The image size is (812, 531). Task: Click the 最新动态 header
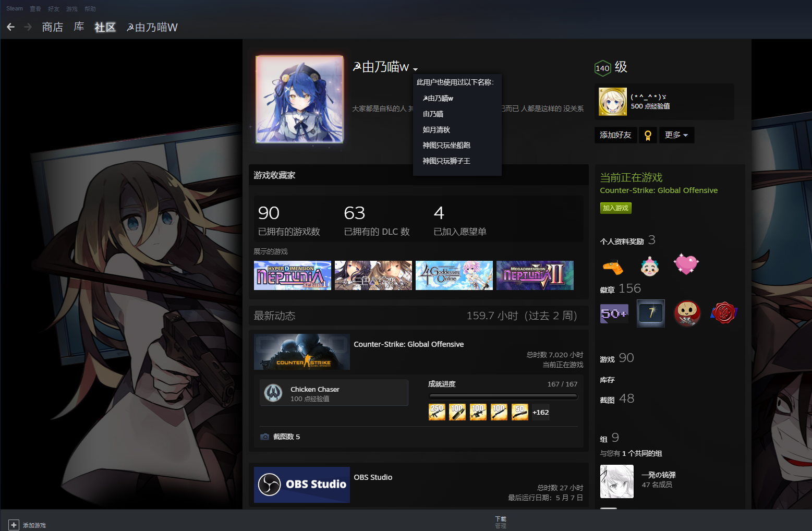point(274,316)
